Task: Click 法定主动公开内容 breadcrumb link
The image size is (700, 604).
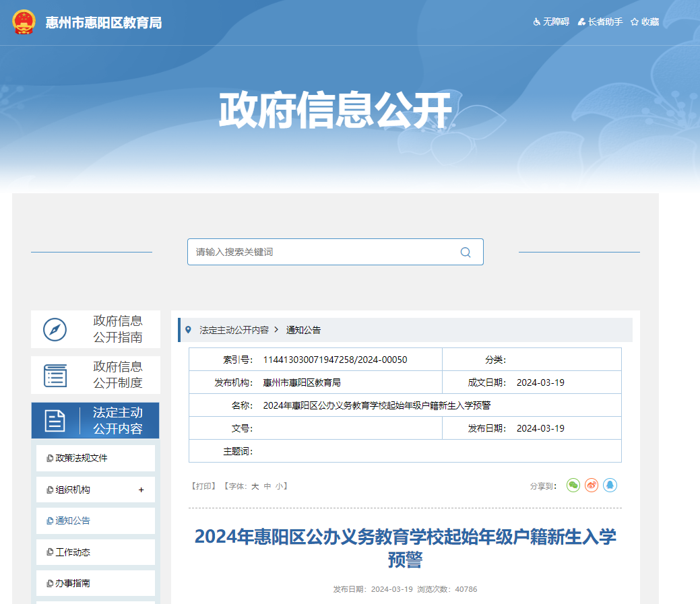Action: coord(234,330)
